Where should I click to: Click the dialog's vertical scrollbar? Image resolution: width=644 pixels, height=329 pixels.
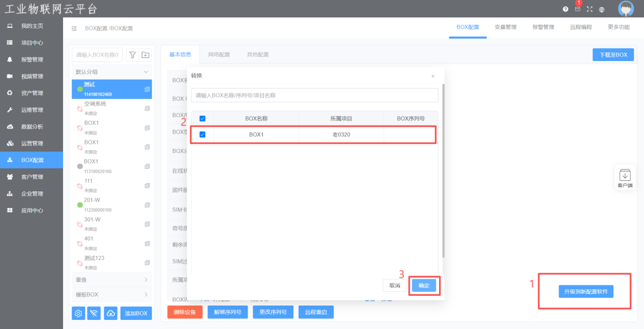point(443,171)
